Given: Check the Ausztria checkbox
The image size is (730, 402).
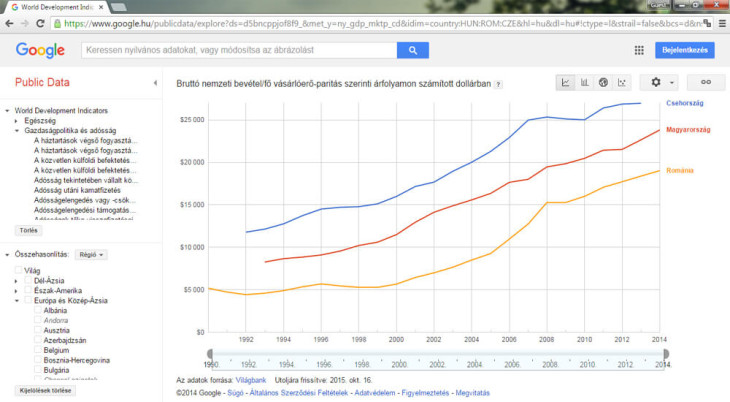Looking at the screenshot, I should point(38,330).
